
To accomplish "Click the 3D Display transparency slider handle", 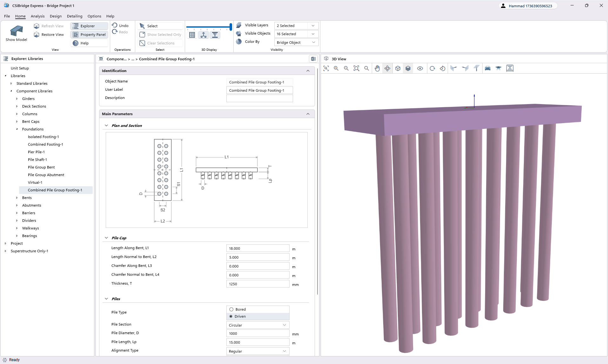I will 231,27.
